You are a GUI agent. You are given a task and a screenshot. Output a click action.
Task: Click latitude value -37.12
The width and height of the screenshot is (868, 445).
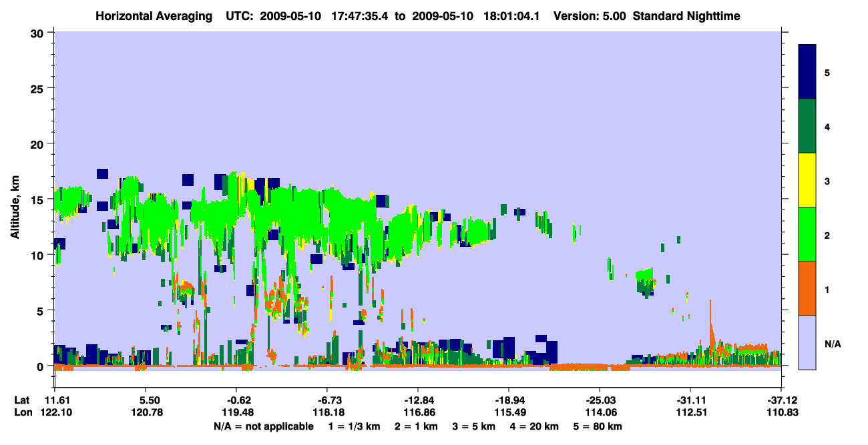pyautogui.click(x=781, y=400)
